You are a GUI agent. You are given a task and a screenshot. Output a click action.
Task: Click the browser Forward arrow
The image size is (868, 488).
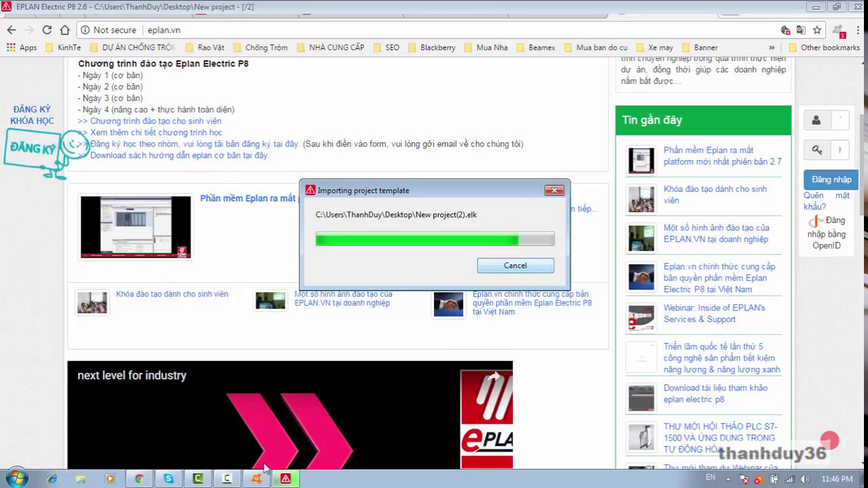[x=29, y=30]
